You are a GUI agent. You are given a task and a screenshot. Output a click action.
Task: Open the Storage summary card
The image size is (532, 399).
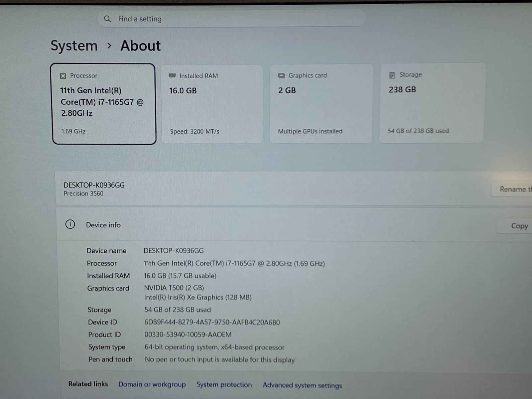432,103
